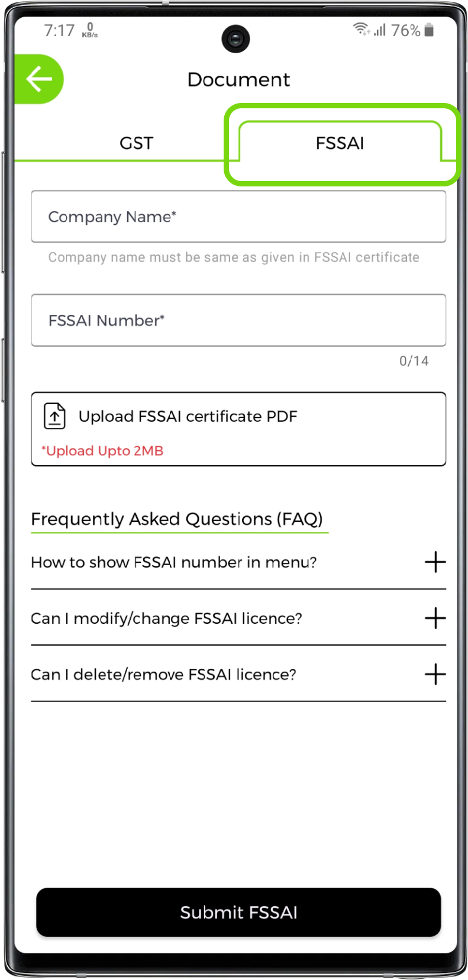Tap the battery icon in status bar
Screen dimensions: 468x980
(430, 30)
